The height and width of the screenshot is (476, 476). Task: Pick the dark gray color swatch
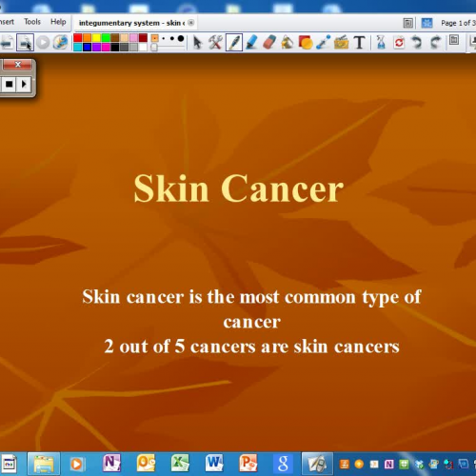125,47
